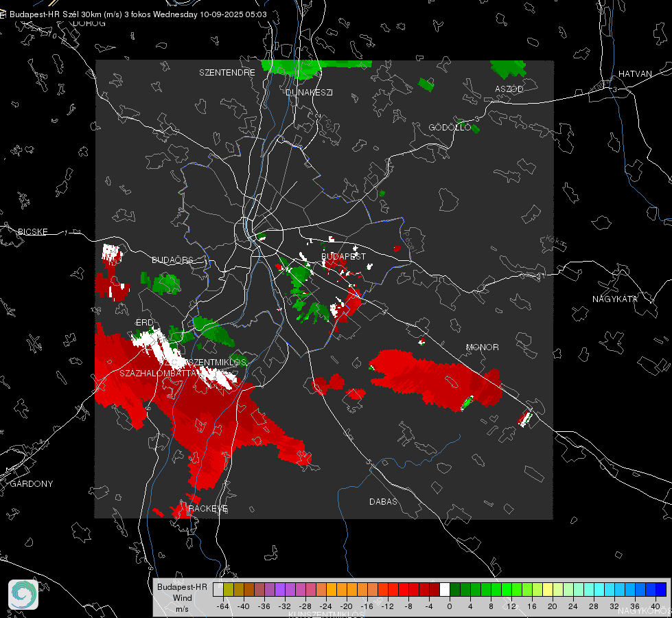Click the BUDAPEST city label
This screenshot has height=618, width=672.
343,256
